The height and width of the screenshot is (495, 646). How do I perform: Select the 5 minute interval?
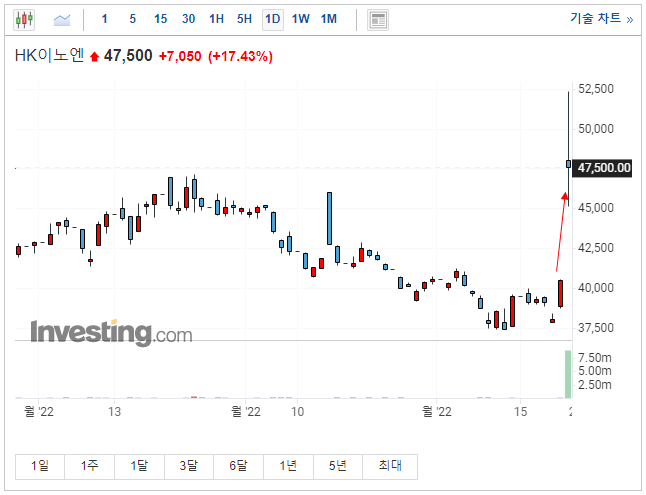click(133, 19)
